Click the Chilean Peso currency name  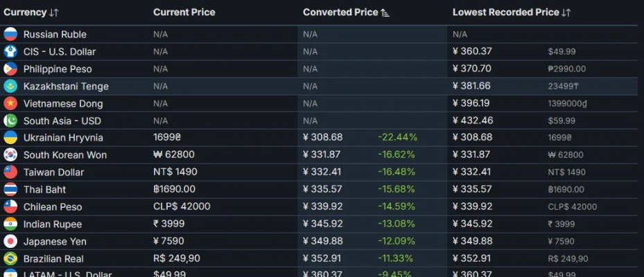coord(53,207)
